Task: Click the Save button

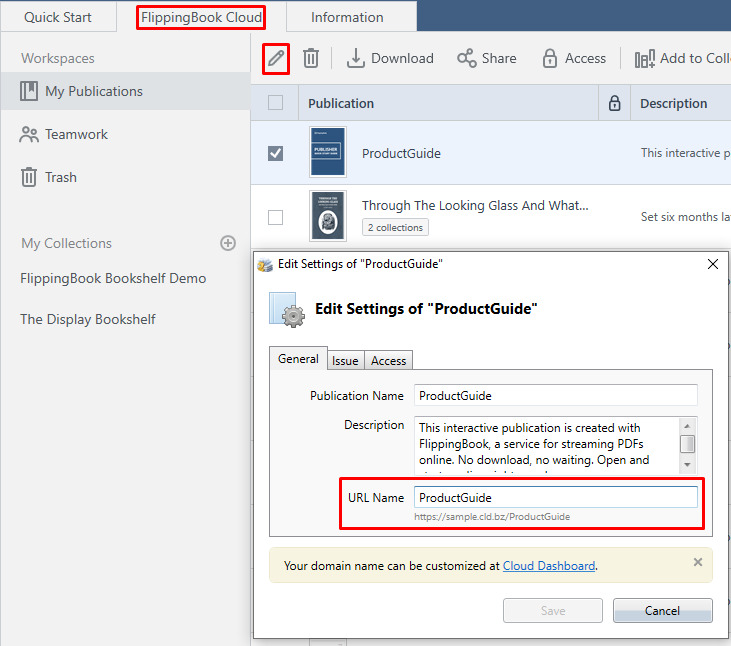Action: tap(553, 611)
